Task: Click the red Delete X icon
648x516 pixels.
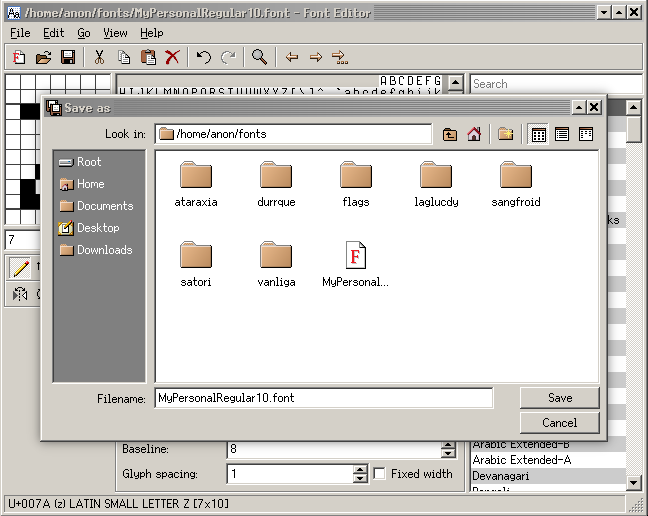Action: coord(172,58)
